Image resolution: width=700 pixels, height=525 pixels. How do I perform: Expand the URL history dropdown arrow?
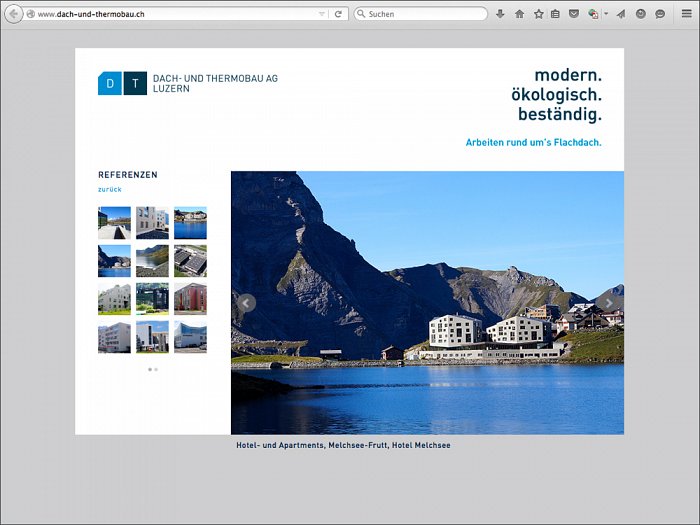[x=321, y=14]
